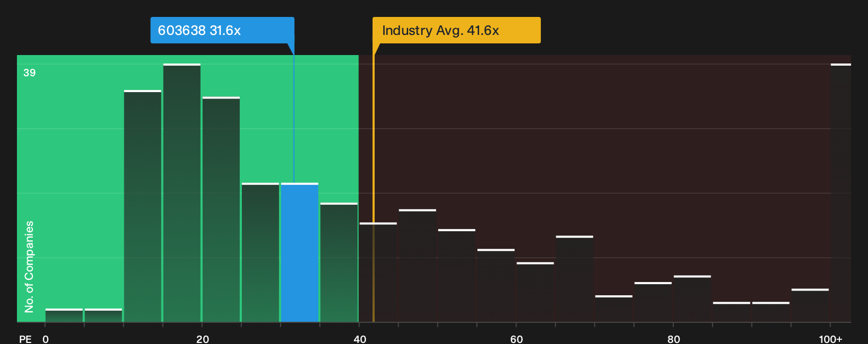
Task: Select the histogram bar for PE 25-30
Action: 260,252
